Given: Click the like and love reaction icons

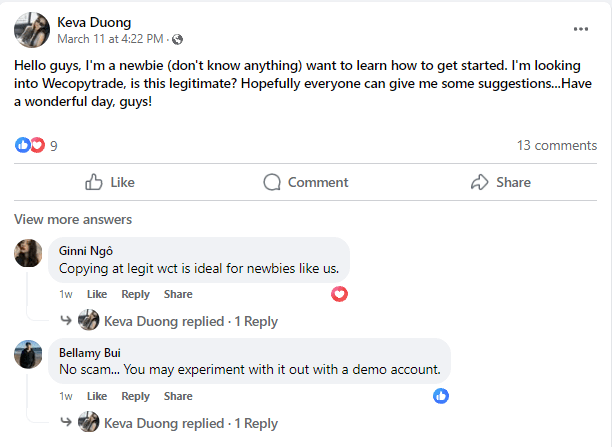Looking at the screenshot, I should click(30, 145).
